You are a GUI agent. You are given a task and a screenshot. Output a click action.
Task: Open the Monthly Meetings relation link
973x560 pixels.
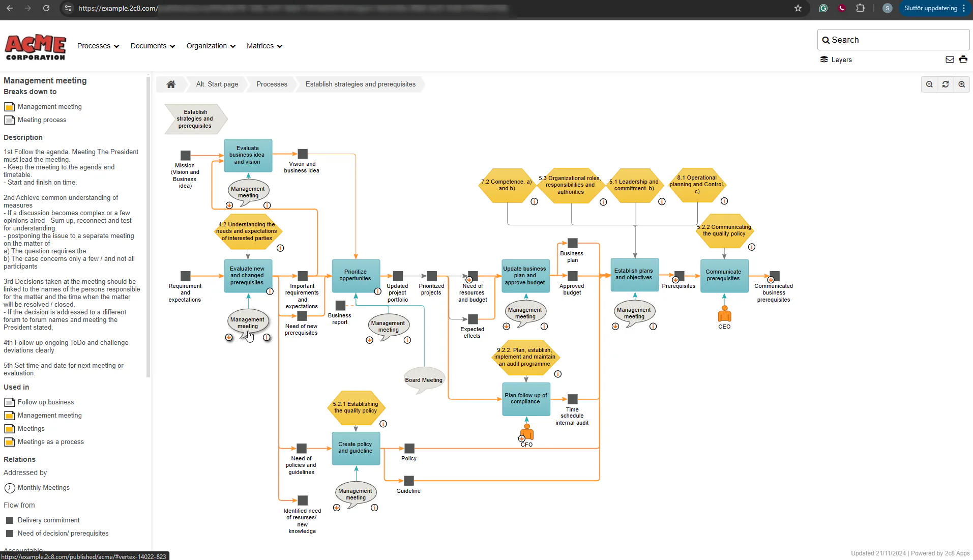coord(44,488)
